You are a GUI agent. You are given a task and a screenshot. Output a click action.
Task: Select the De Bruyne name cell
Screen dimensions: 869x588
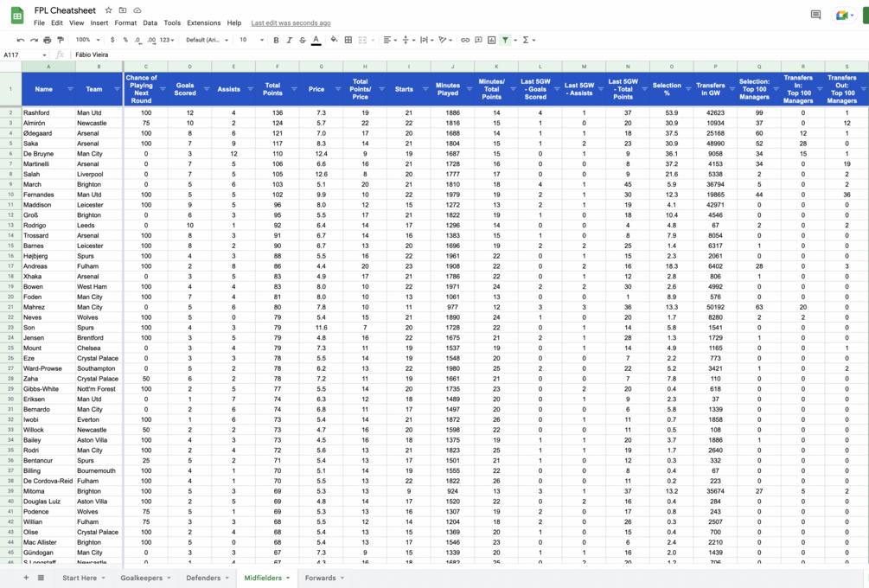[48, 154]
